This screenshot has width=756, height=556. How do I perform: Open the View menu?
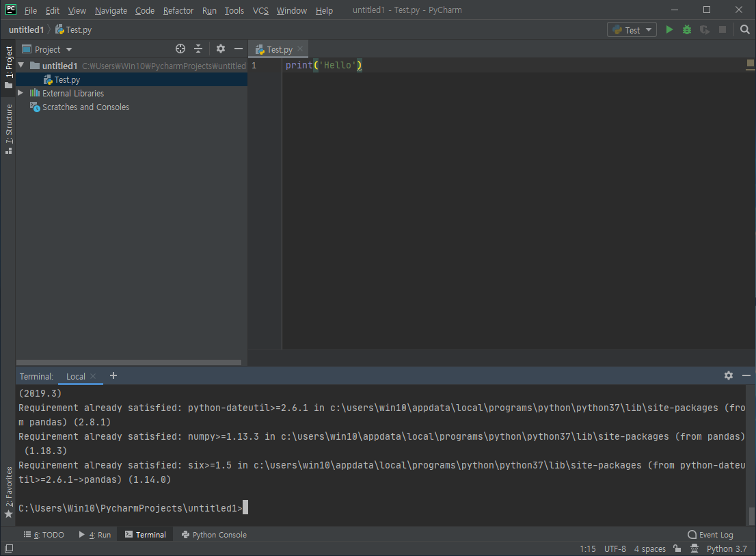pyautogui.click(x=77, y=10)
